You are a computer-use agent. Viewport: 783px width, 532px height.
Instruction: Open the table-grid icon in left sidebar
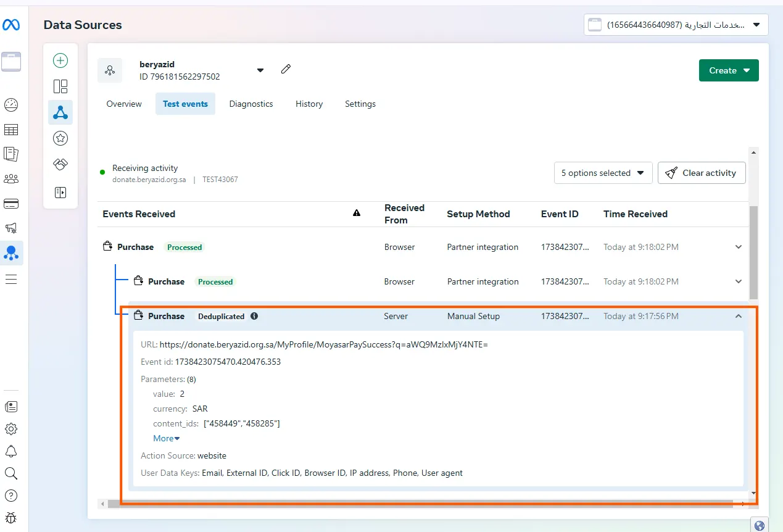point(11,130)
